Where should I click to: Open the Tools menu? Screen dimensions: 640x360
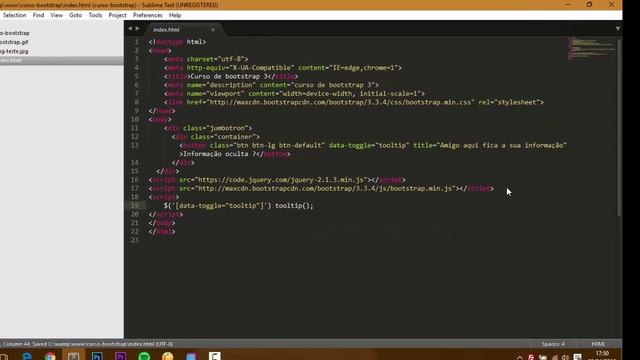[x=95, y=15]
